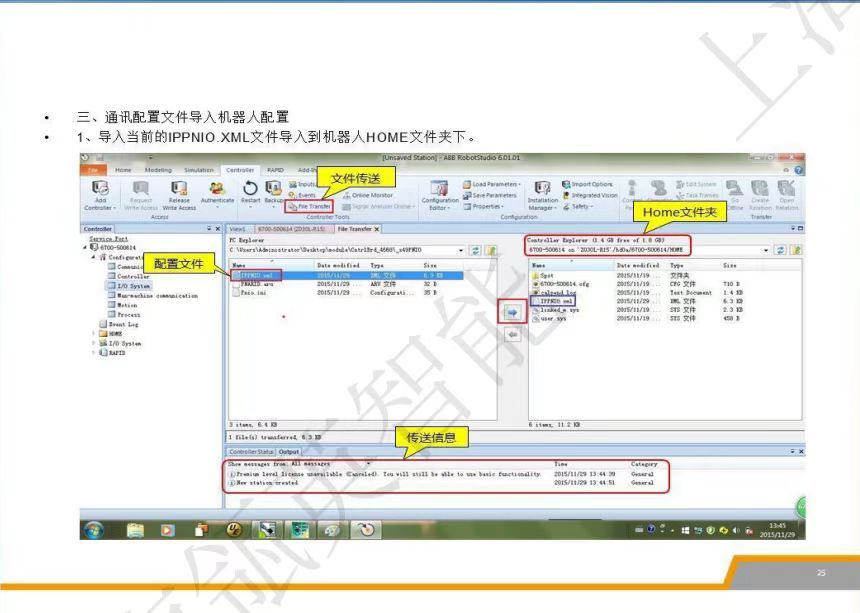
Task: Click Import Options
Action: [587, 184]
